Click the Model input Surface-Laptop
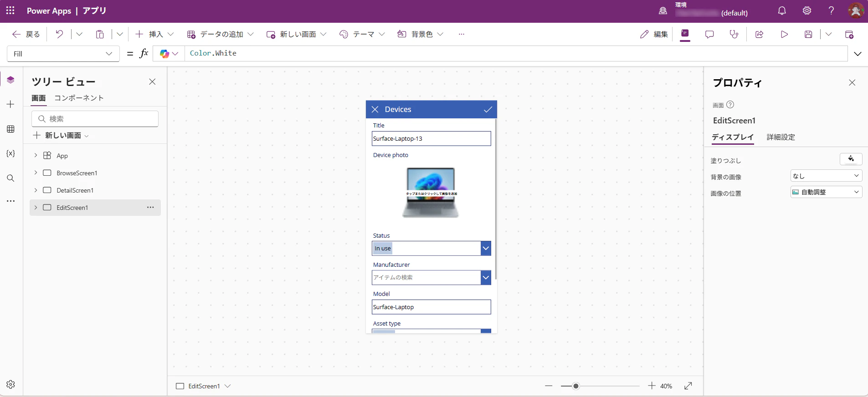The height and width of the screenshot is (397, 868). (x=431, y=307)
